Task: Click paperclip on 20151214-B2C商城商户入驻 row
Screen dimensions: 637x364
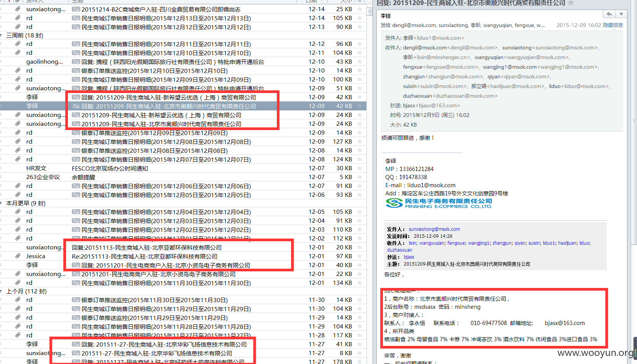Action: coord(18,9)
